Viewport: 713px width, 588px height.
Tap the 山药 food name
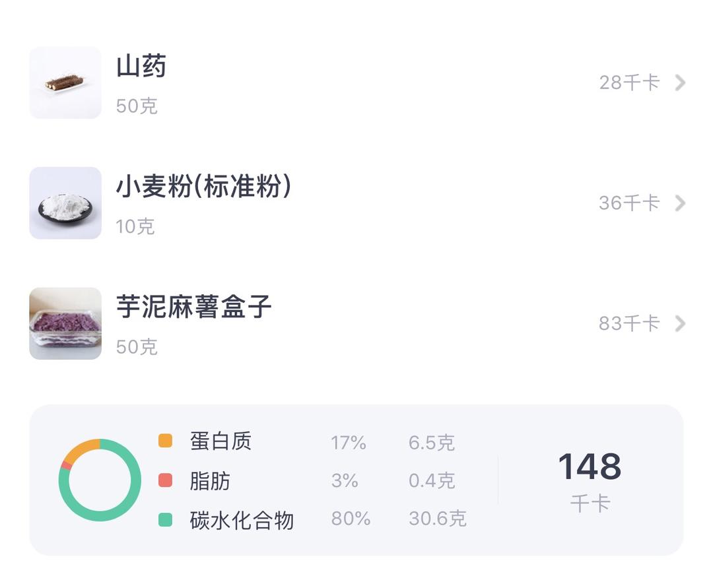click(141, 67)
